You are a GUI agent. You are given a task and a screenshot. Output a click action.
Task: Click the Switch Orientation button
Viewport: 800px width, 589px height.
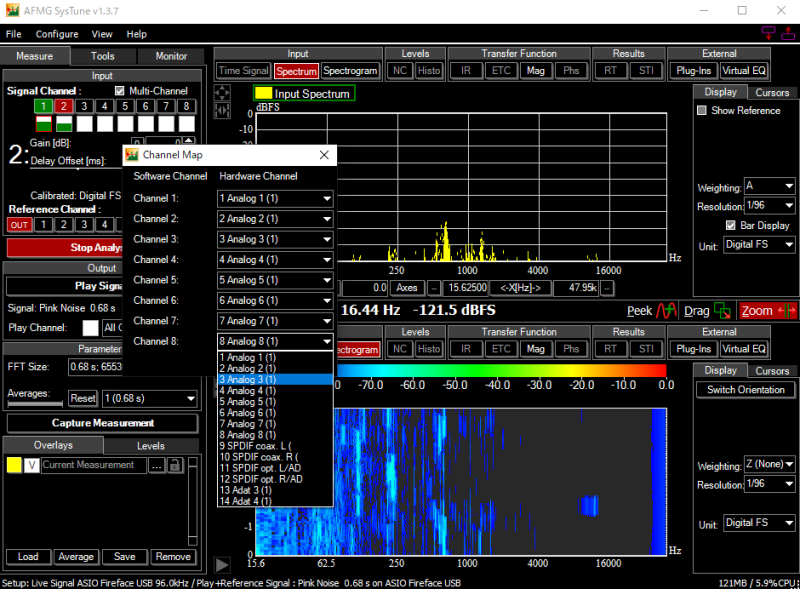pos(745,390)
